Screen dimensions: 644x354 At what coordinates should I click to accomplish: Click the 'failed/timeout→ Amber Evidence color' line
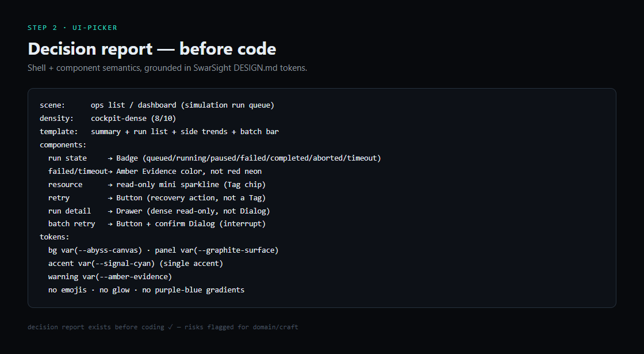pyautogui.click(x=155, y=171)
